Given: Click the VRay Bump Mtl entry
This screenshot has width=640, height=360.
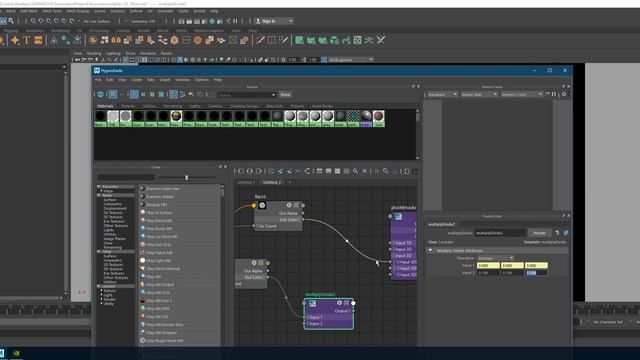Looking at the screenshot, I should point(159,229).
